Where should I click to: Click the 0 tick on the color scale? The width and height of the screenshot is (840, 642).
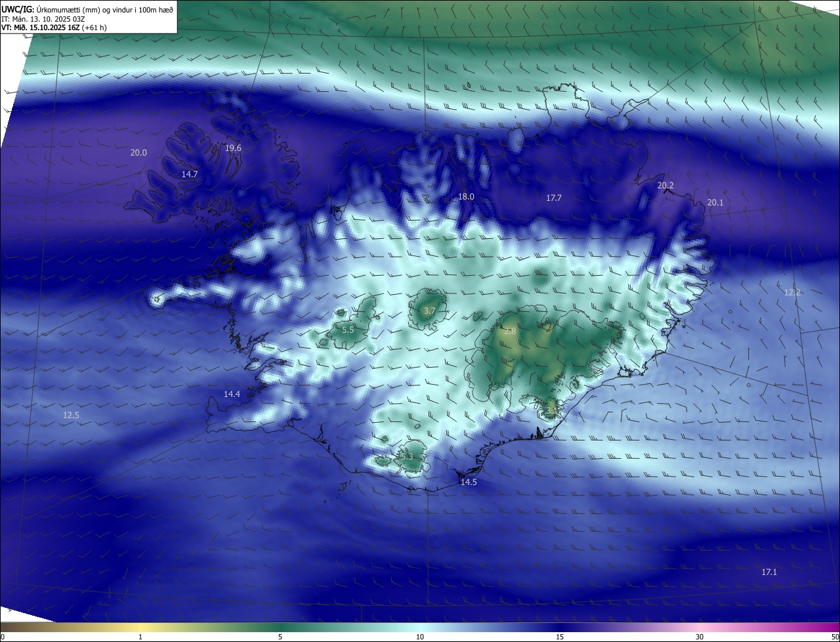pos(2,637)
